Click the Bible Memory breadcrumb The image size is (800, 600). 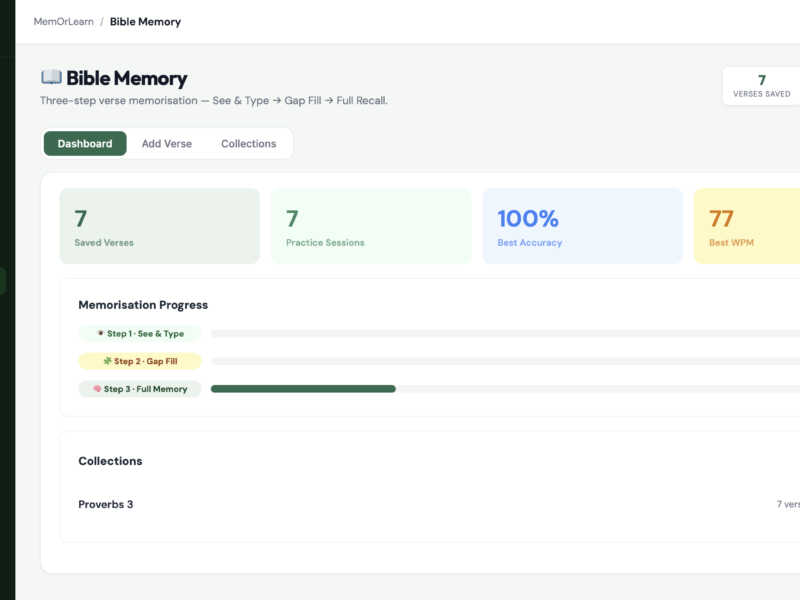[x=145, y=21]
